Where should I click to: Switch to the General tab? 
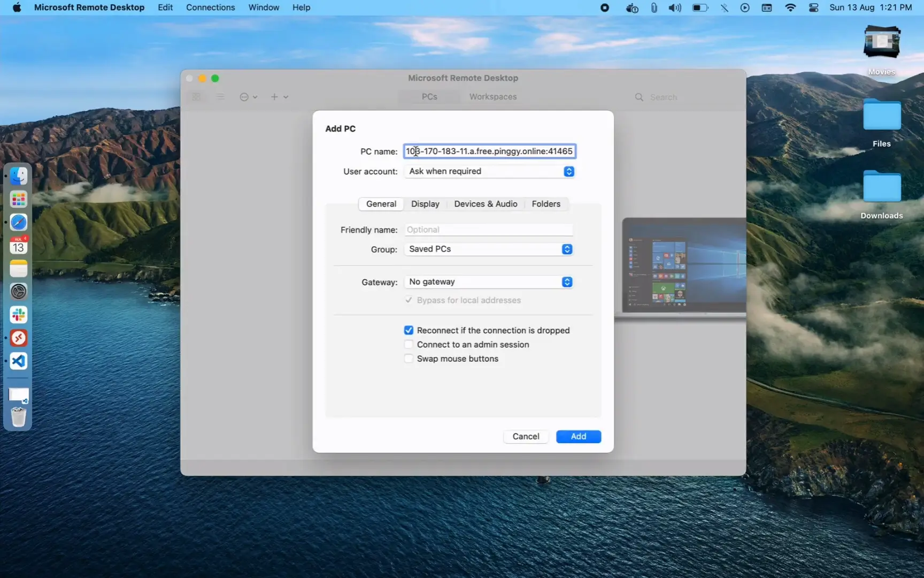click(381, 204)
